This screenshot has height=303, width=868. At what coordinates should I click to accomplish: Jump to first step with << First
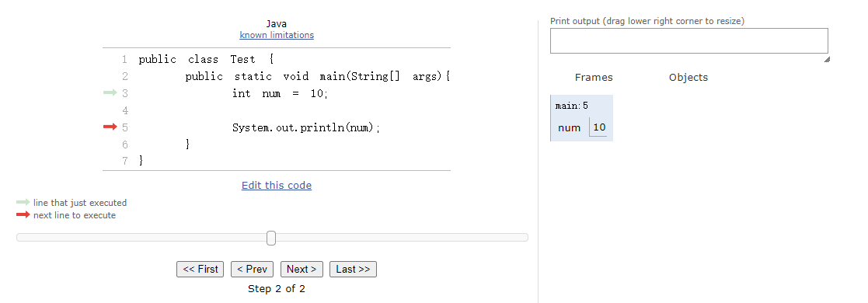[200, 270]
